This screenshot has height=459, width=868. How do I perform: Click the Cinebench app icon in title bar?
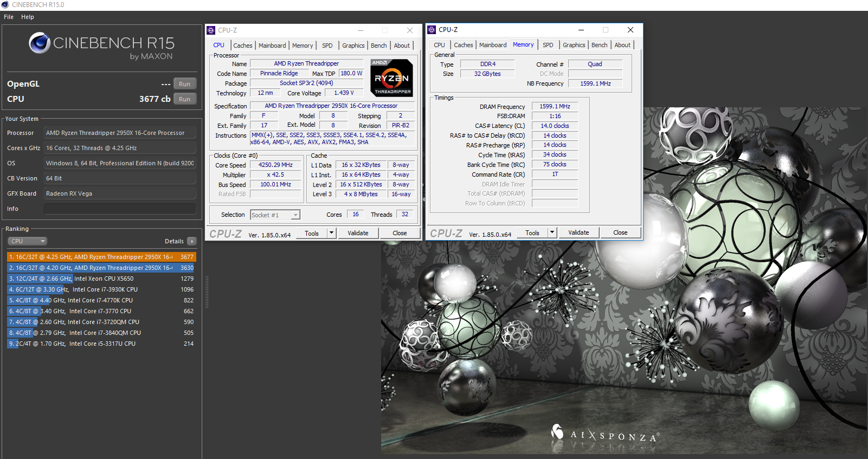click(5, 5)
